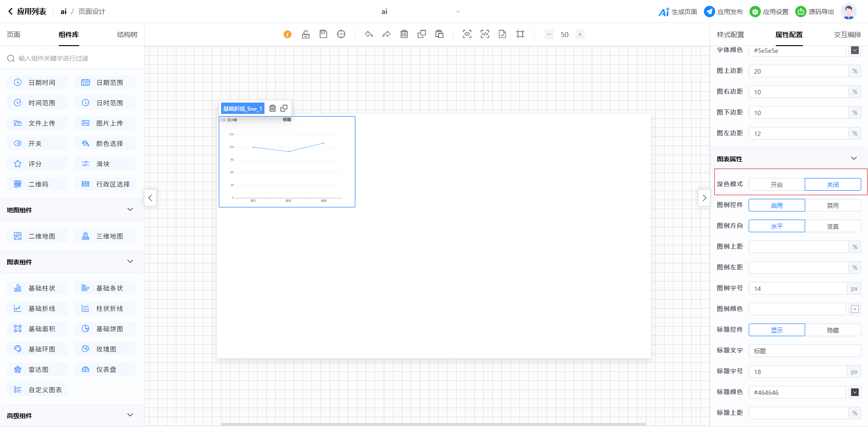Switch to the 样式配置 tab
Screen dimensions: 868x427
(730, 35)
